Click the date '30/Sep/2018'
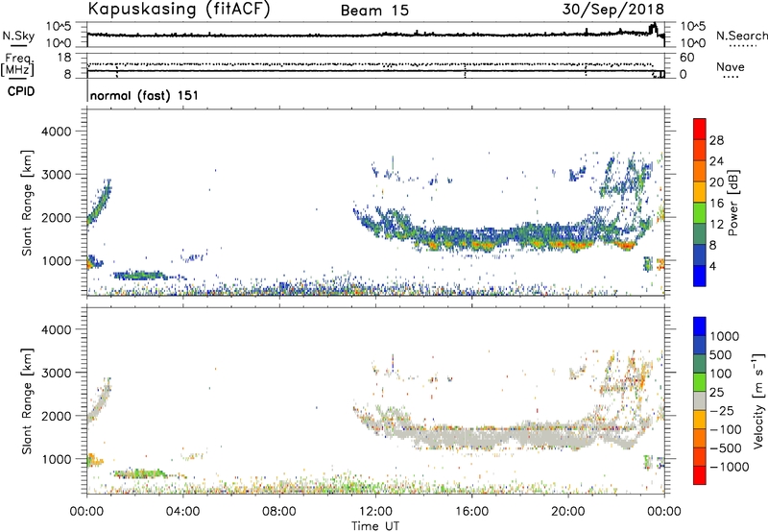 613,9
